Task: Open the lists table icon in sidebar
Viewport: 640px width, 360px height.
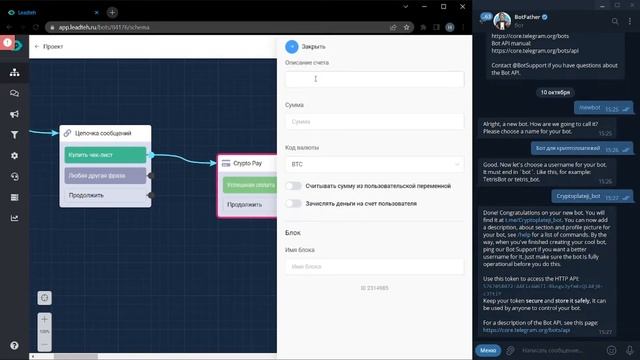Action: pos(14,198)
